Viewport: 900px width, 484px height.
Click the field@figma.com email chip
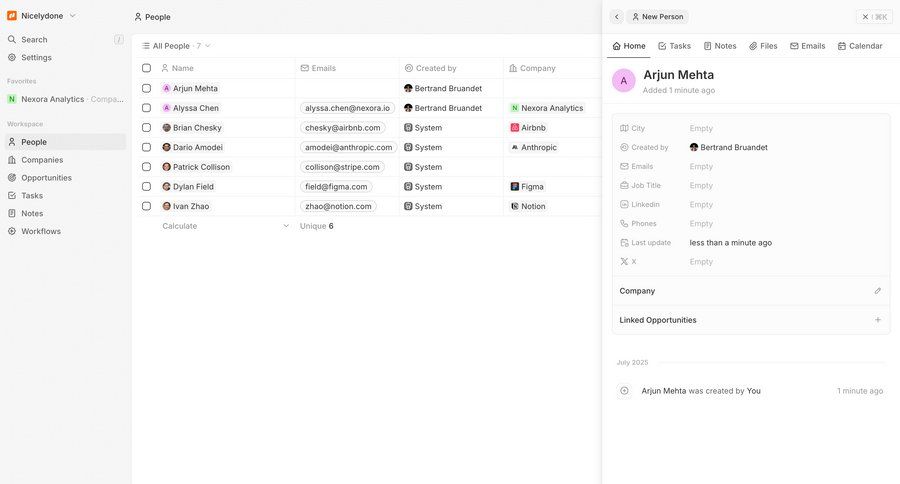pyautogui.click(x=336, y=187)
